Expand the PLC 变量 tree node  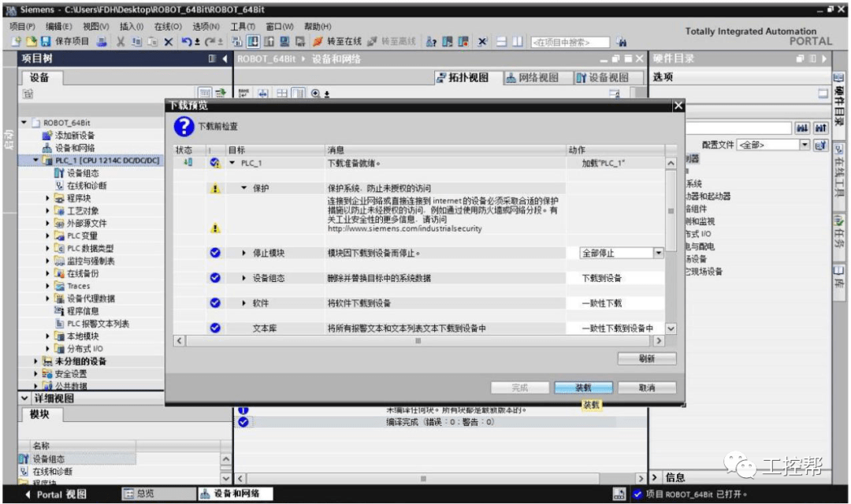point(48,235)
